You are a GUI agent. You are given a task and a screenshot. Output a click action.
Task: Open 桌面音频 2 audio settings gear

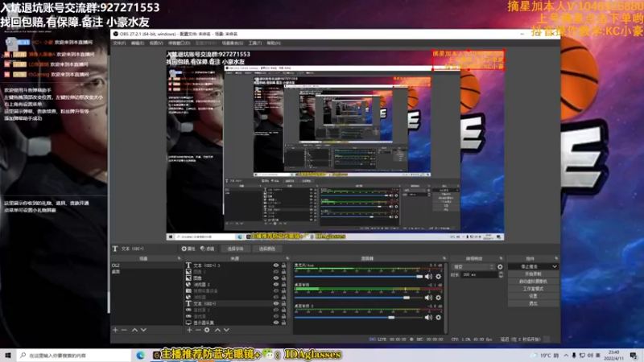438,318
